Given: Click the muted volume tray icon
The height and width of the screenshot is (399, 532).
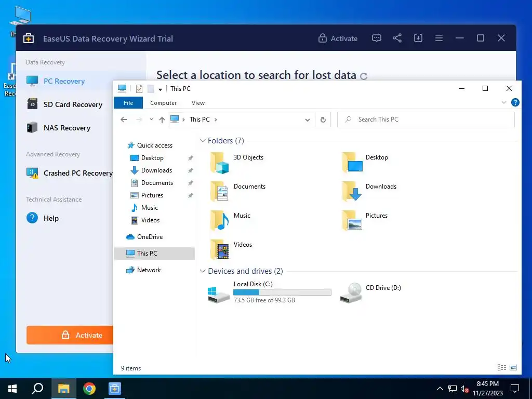Looking at the screenshot, I should pos(464,389).
